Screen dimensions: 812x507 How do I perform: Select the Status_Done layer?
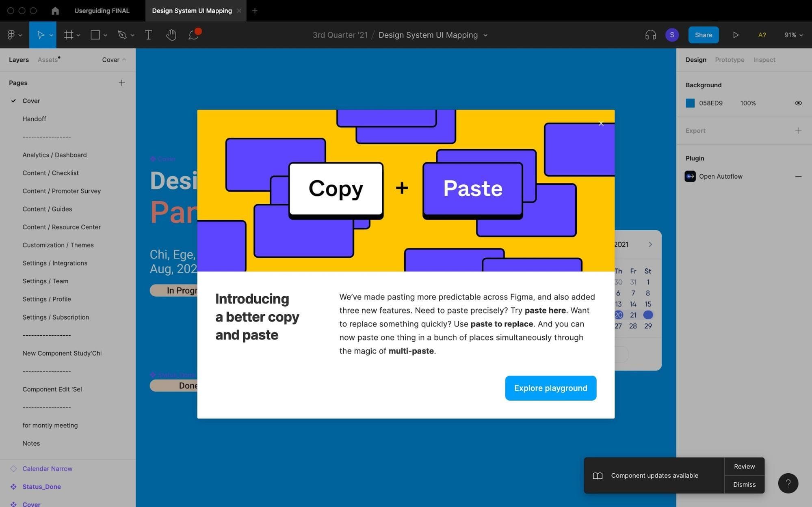(x=41, y=486)
